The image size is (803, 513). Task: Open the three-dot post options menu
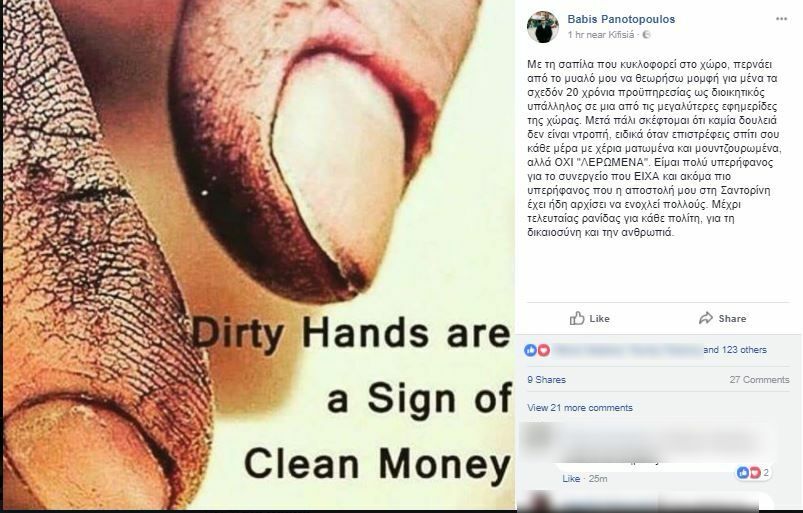coord(781,19)
